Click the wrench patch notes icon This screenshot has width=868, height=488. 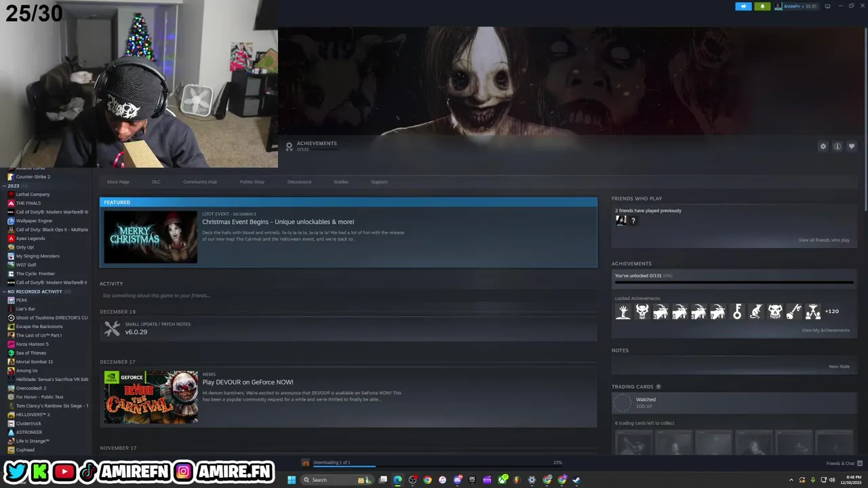(x=112, y=329)
